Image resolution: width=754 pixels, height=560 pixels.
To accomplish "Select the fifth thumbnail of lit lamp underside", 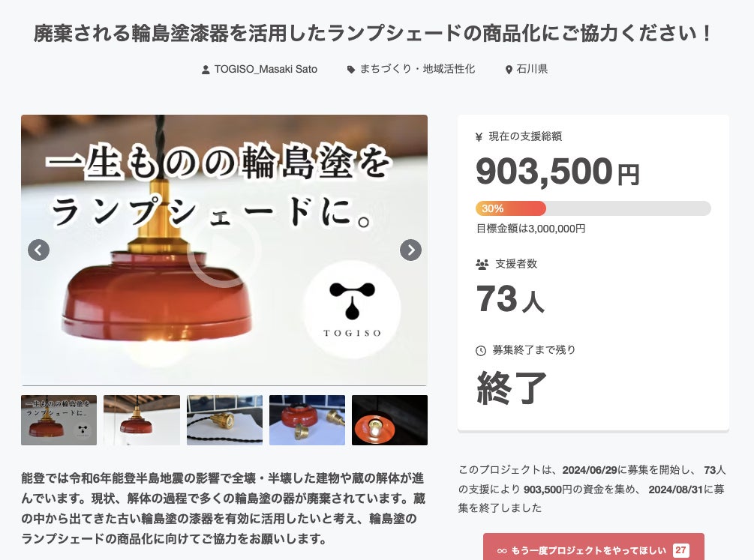I will [x=389, y=420].
